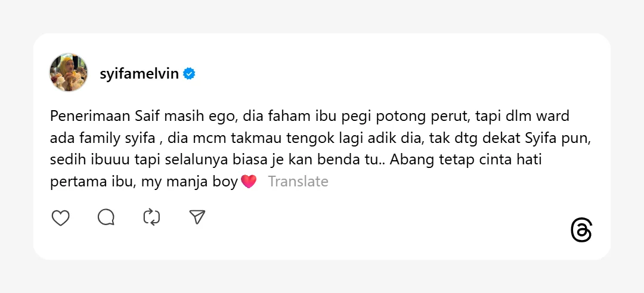This screenshot has width=644, height=293.
Task: Open Threads via the logo icon
Action: [x=581, y=230]
